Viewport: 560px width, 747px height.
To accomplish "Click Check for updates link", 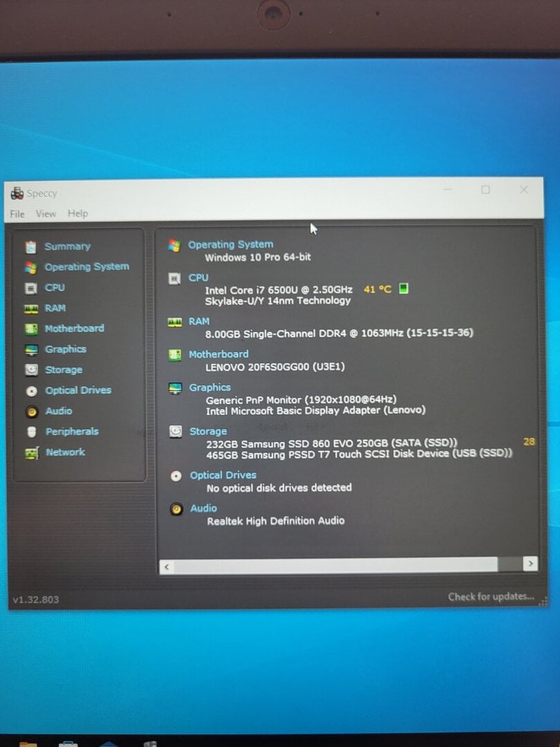I will [491, 596].
